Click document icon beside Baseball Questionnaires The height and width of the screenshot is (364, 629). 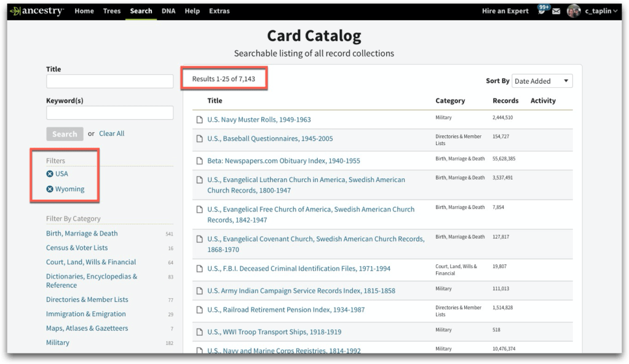[x=199, y=139]
